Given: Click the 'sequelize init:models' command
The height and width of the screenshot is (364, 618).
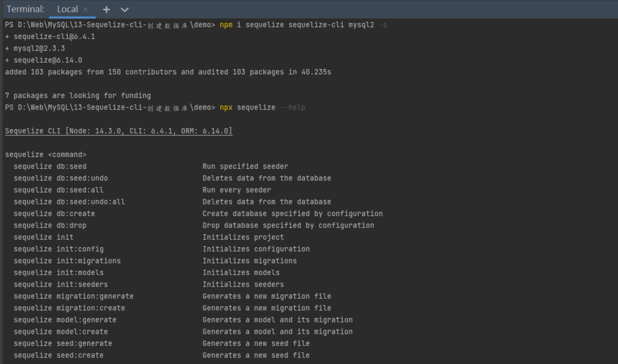Looking at the screenshot, I should (58, 273).
